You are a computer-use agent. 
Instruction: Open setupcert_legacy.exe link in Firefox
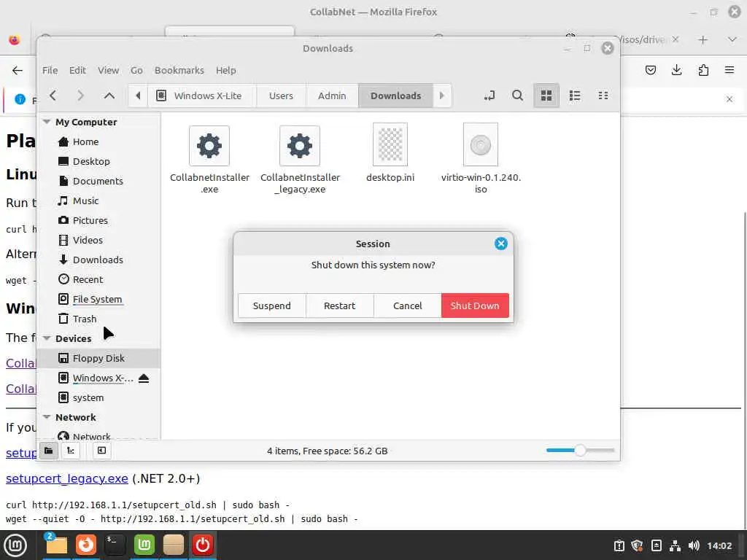tap(66, 478)
